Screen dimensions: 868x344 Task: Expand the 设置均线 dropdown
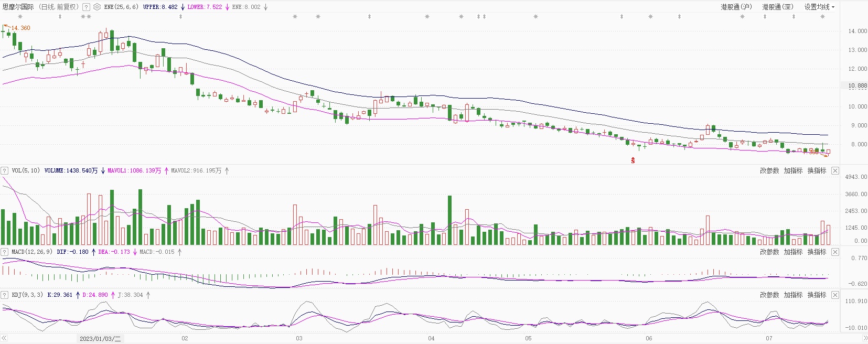click(819, 7)
